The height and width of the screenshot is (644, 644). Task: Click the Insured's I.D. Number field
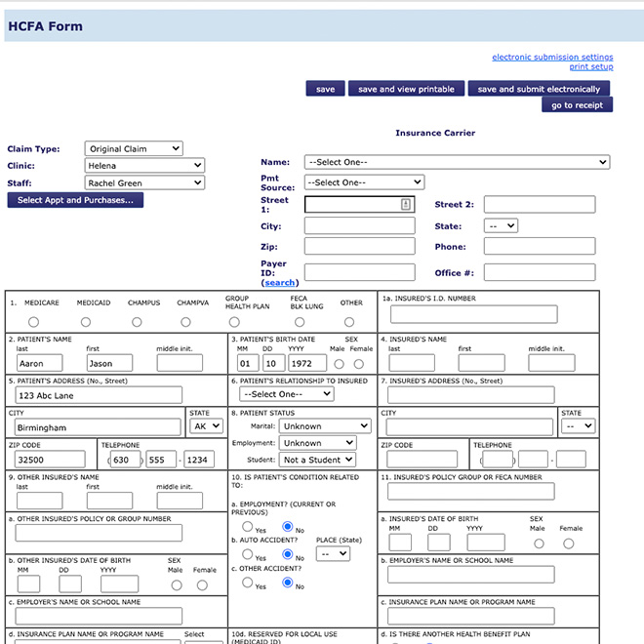(x=473, y=314)
